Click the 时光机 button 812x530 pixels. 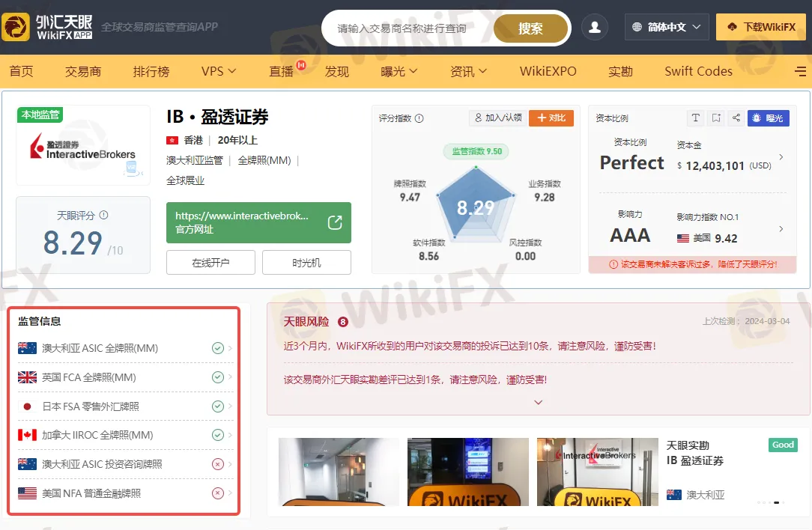click(306, 263)
